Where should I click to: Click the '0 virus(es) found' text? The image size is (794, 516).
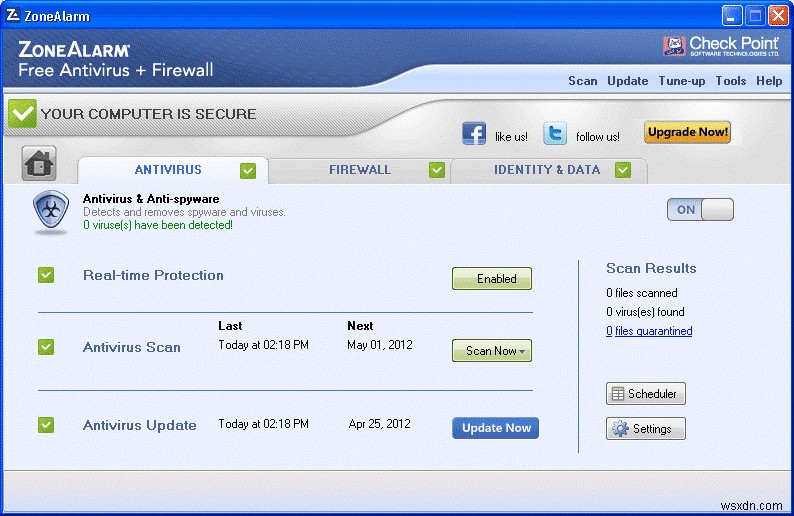pos(645,312)
